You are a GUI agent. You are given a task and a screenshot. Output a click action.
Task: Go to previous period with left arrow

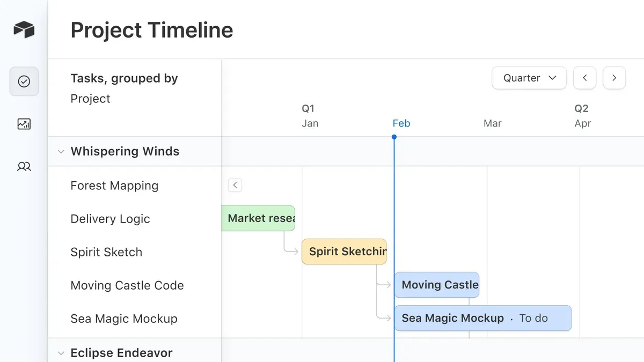[x=585, y=78]
